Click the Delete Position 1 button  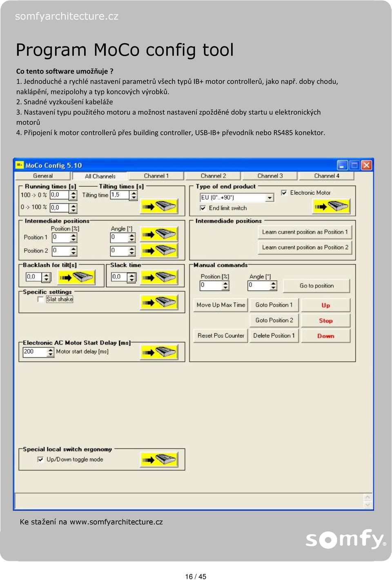tap(274, 336)
